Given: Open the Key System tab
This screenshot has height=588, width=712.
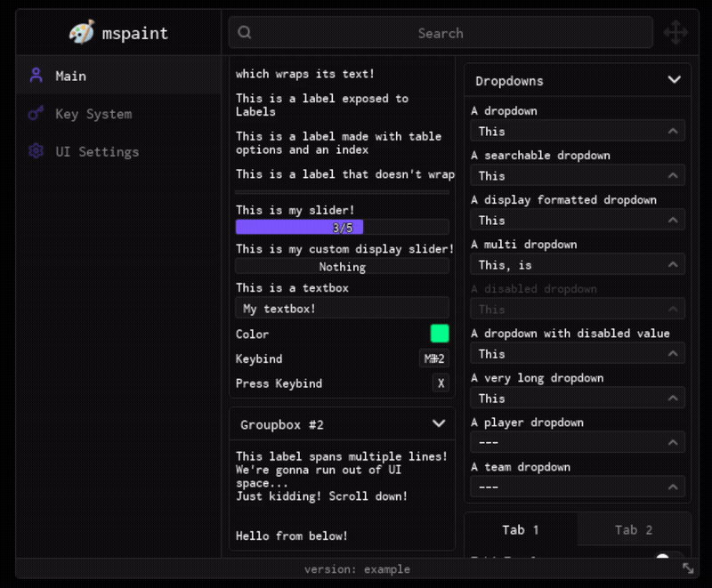Looking at the screenshot, I should (x=118, y=114).
